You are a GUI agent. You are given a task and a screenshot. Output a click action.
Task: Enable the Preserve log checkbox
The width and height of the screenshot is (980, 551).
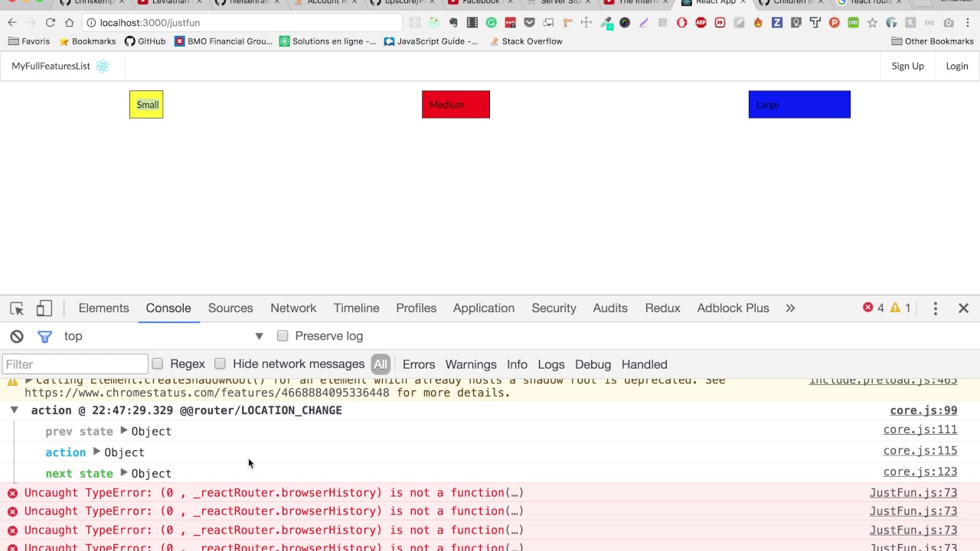[283, 336]
